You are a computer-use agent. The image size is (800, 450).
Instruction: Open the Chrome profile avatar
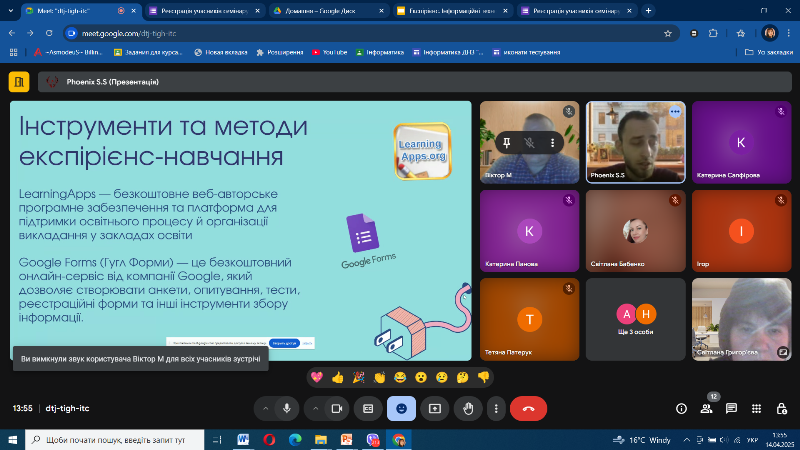pos(770,34)
